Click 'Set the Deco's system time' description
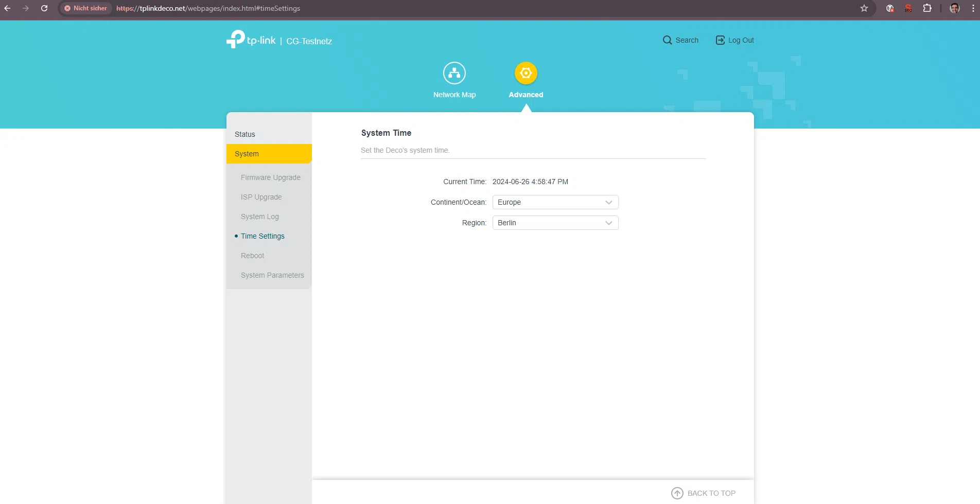This screenshot has height=504, width=980. pos(405,150)
